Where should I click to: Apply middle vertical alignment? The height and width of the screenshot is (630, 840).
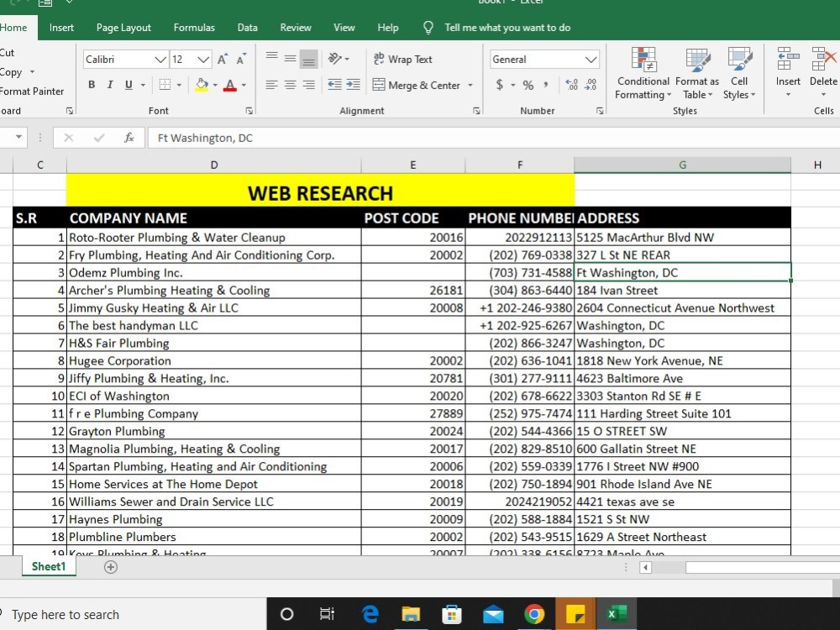tap(291, 59)
